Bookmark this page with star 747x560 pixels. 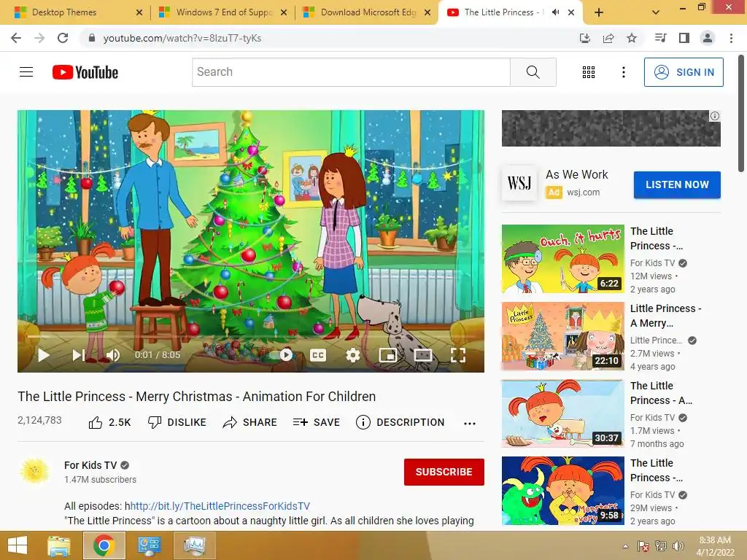tap(632, 38)
